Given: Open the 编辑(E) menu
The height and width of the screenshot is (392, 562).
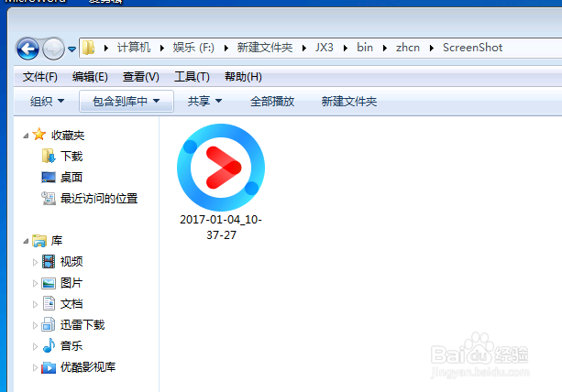Looking at the screenshot, I should pyautogui.click(x=90, y=77).
